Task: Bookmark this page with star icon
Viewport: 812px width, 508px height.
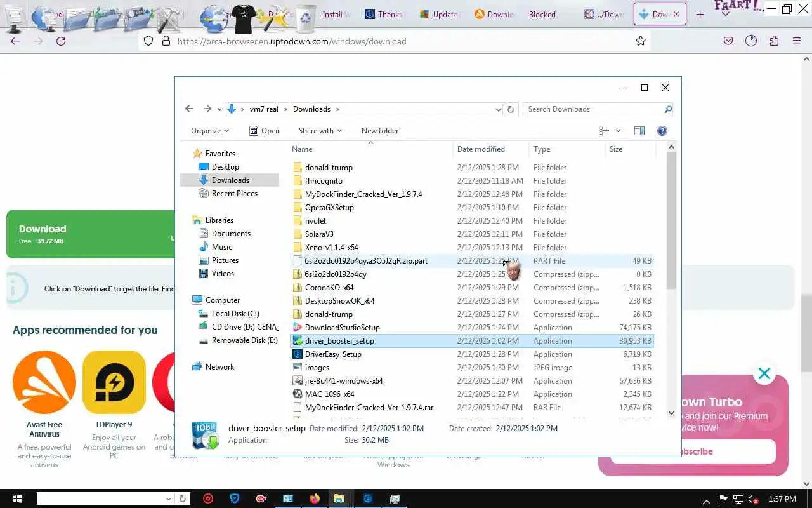Action: pyautogui.click(x=641, y=41)
